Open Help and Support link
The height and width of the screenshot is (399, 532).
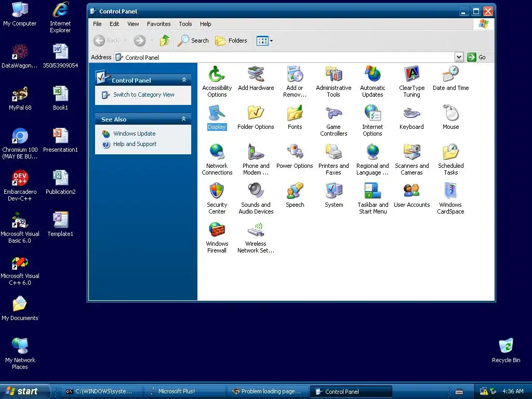click(x=135, y=144)
